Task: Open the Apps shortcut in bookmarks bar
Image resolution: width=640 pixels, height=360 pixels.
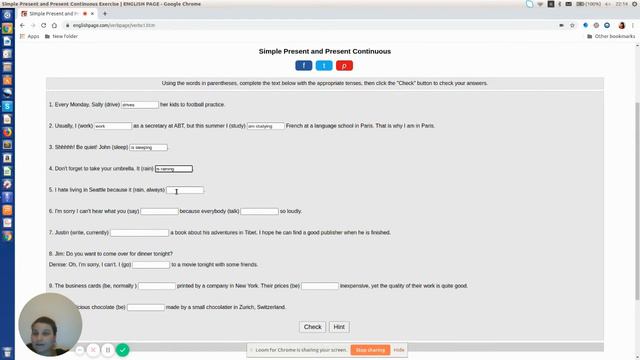Action: click(x=29, y=36)
